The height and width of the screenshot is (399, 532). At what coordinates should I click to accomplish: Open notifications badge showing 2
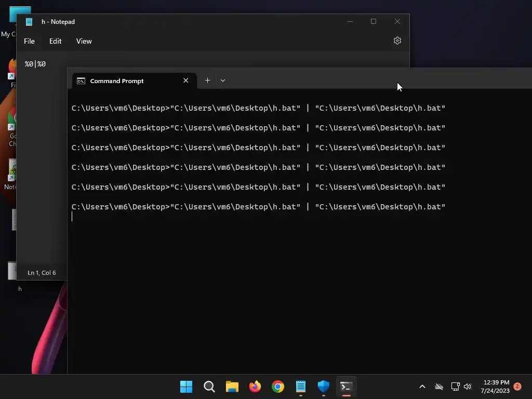click(x=517, y=387)
